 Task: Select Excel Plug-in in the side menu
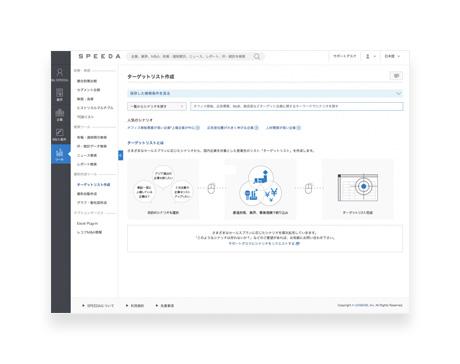coord(87,223)
